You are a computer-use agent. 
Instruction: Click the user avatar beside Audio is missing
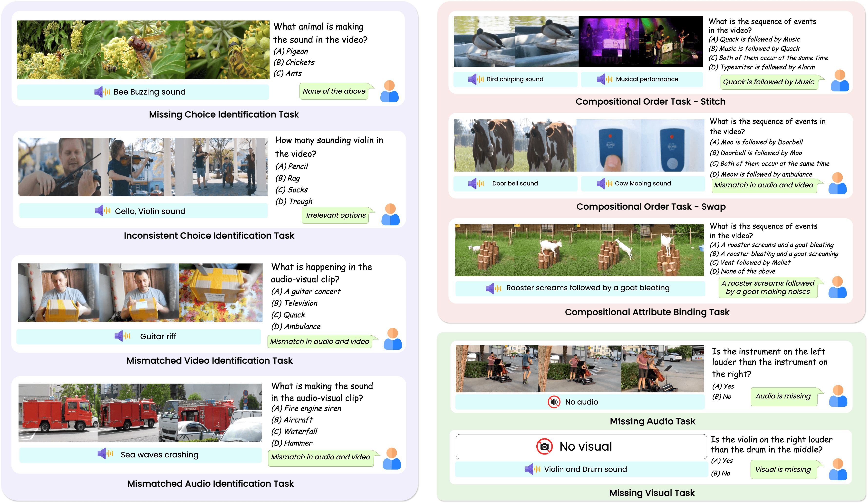838,396
